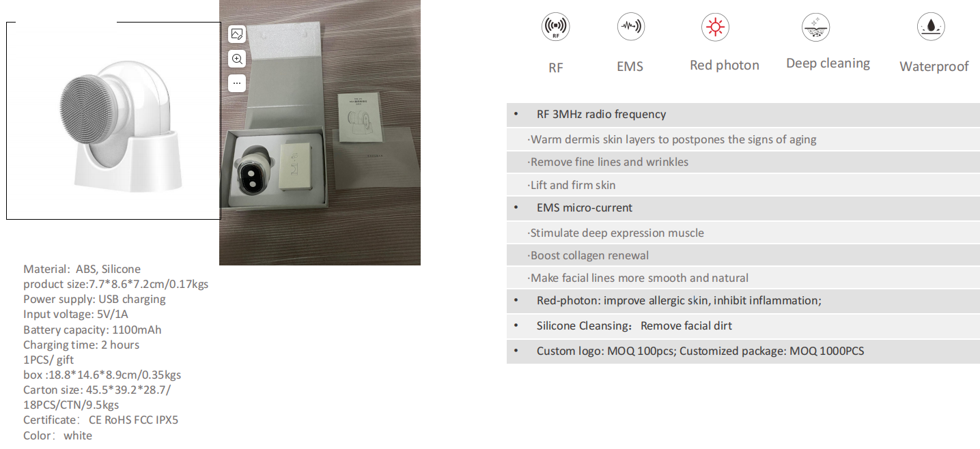Viewport: 980px width, 449px height.
Task: Click the Battery capacity 1100mAh text
Action: pyautogui.click(x=92, y=330)
